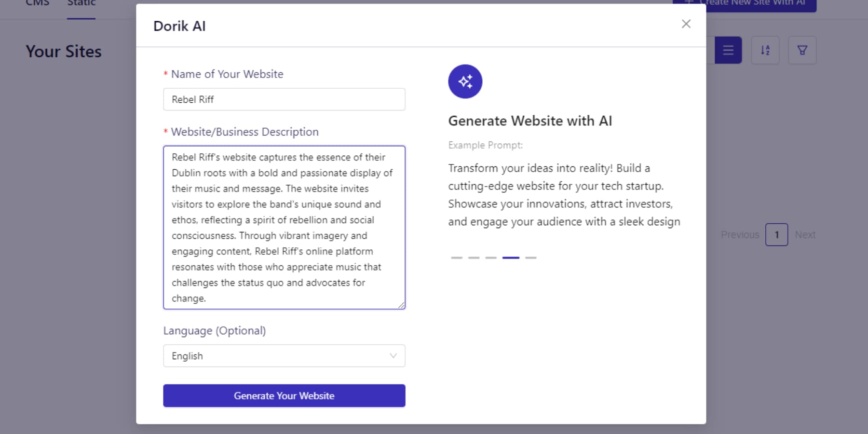This screenshot has height=434, width=868.
Task: Click the active carousel indicator dot
Action: point(511,258)
